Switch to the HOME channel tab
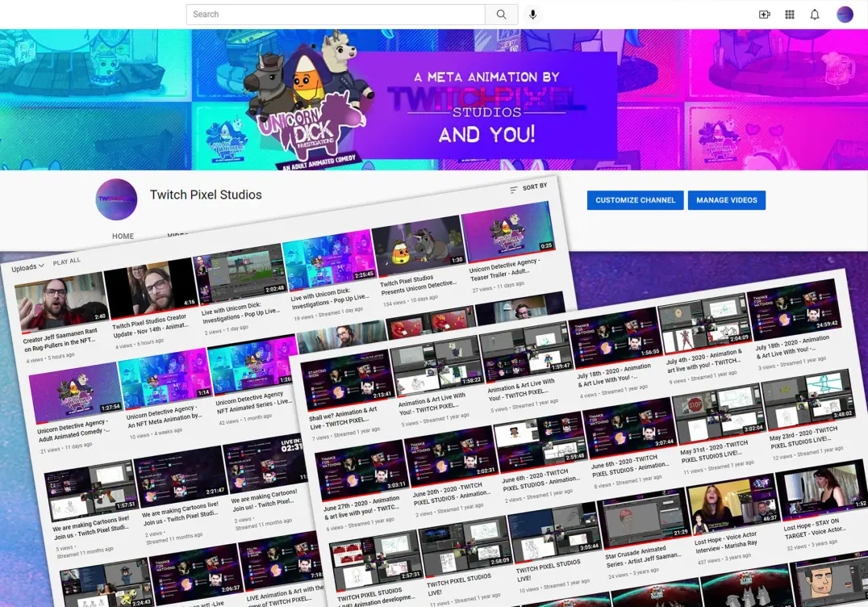Screen dimensions: 868x607 pyautogui.click(x=123, y=236)
